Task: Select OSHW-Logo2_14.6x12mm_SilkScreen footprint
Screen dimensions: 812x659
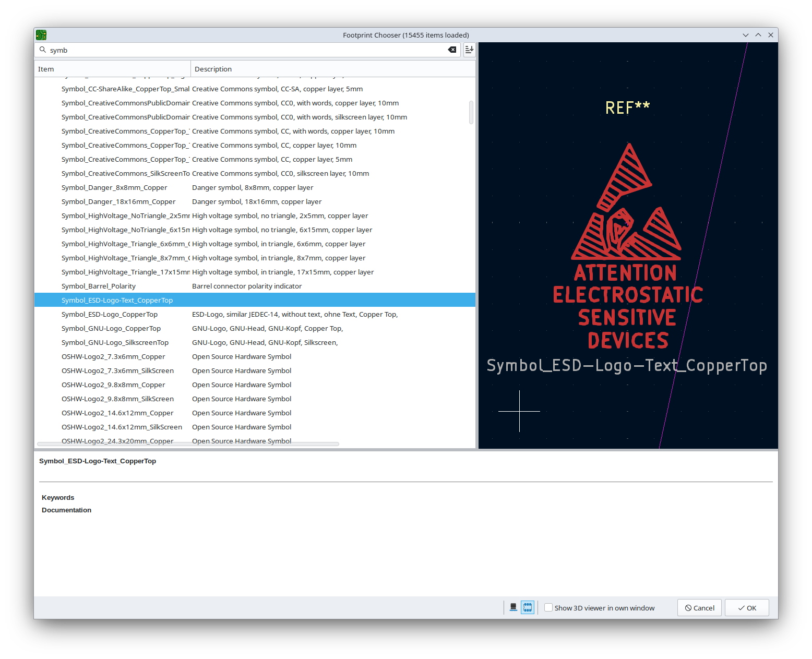Action: (255, 427)
